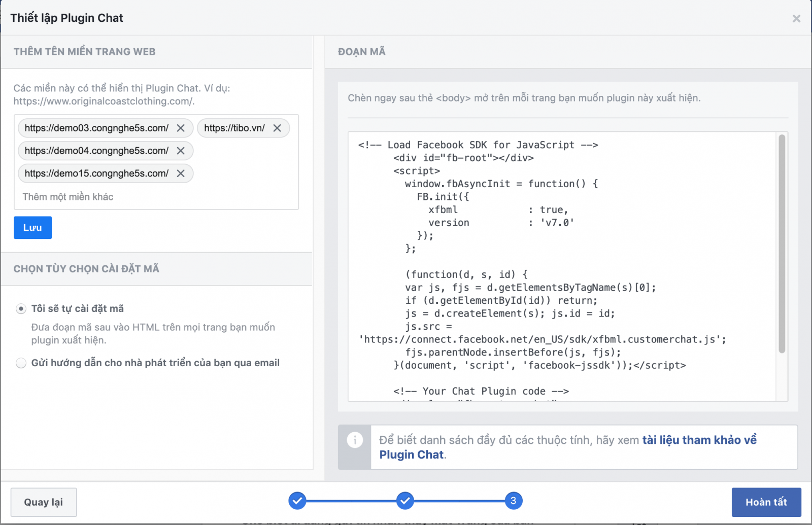Click the Lưu button
The height and width of the screenshot is (525, 812).
click(x=32, y=228)
